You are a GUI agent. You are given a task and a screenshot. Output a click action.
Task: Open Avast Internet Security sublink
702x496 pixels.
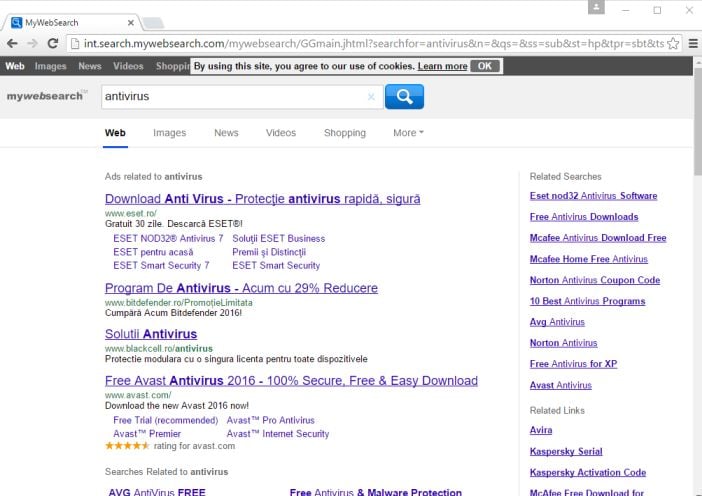click(278, 434)
